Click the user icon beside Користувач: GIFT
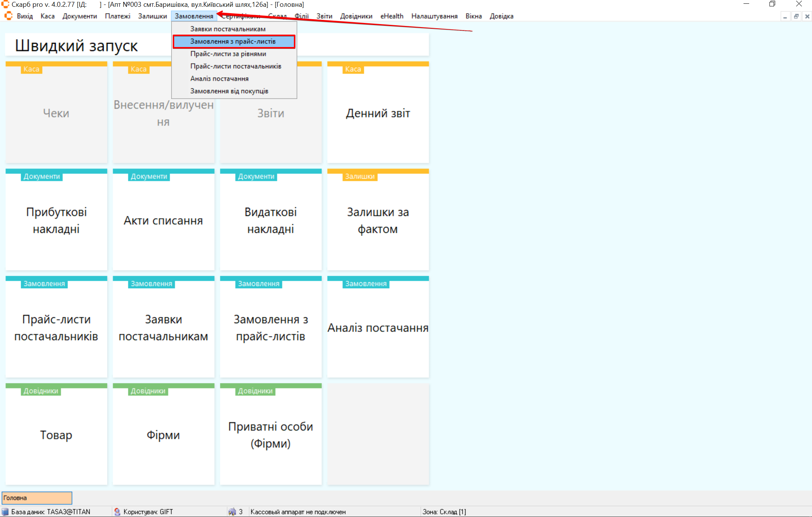Image resolution: width=812 pixels, height=517 pixels. click(117, 512)
